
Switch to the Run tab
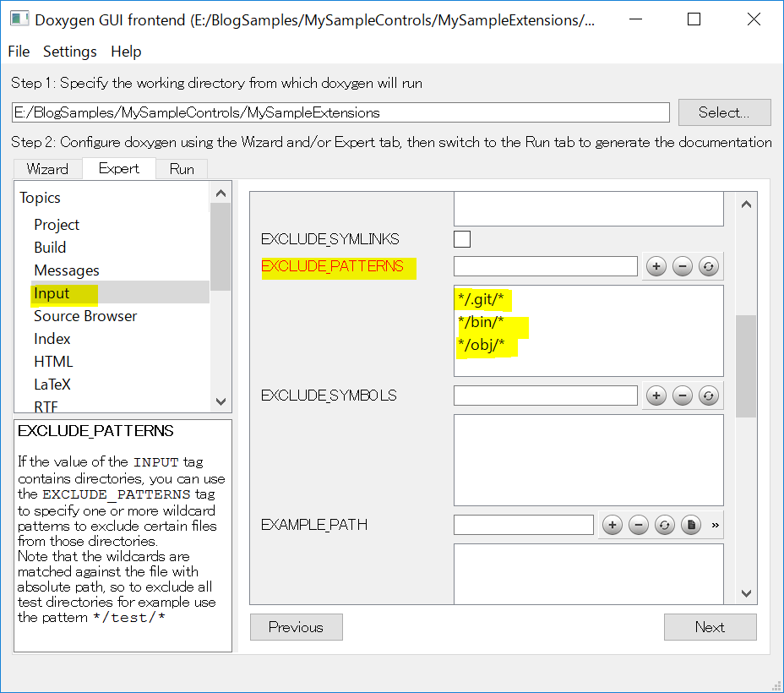(182, 169)
